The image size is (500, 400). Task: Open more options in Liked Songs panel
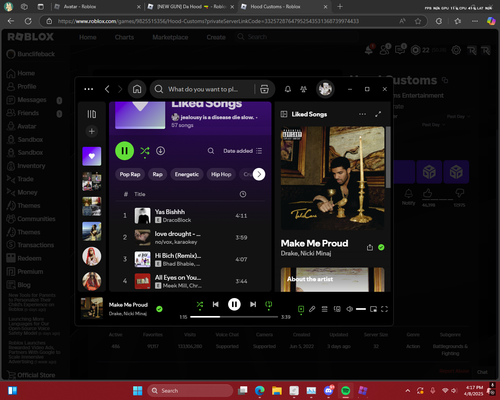(x=362, y=114)
